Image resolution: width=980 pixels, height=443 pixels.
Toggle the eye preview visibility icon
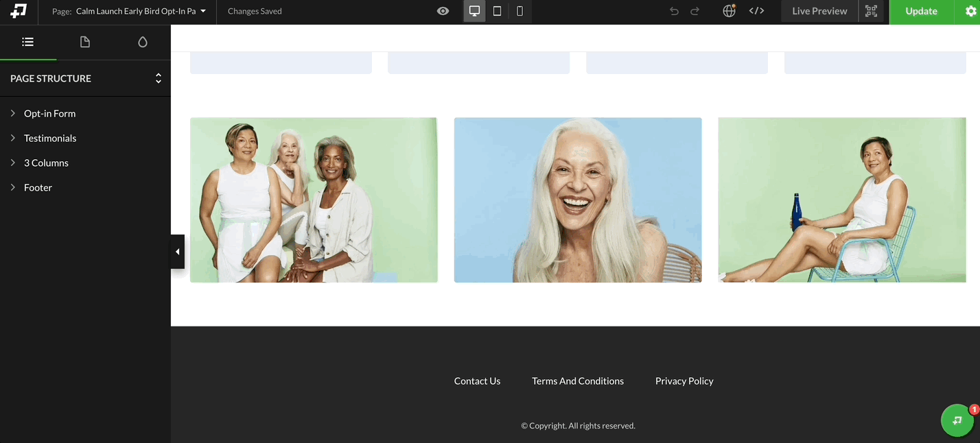[x=443, y=11]
